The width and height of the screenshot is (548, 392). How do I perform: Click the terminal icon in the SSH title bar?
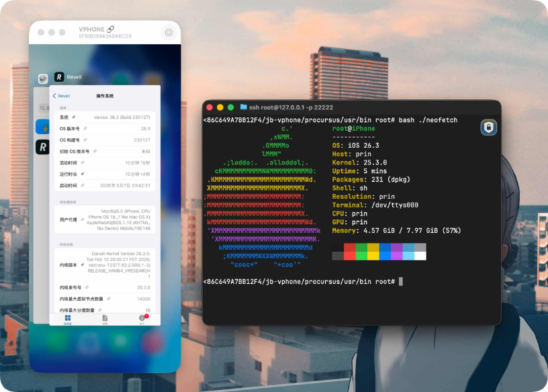pyautogui.click(x=244, y=106)
